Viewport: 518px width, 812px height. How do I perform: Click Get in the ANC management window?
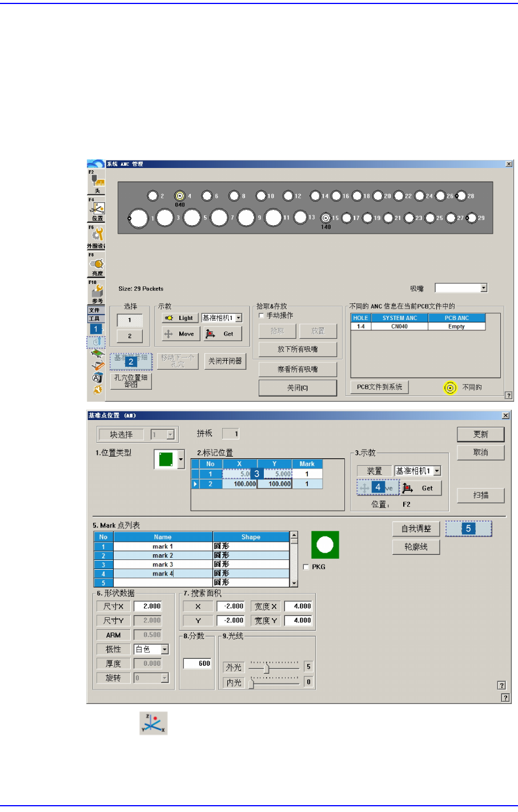coord(223,334)
